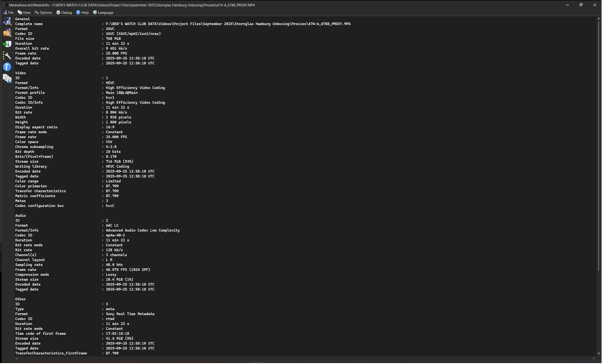Click the MediaInfo title bar app icon
The width and height of the screenshot is (602, 364).
coord(5,5)
